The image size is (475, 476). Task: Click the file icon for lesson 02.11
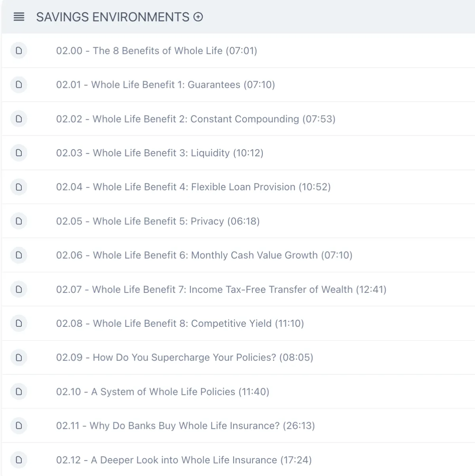[x=19, y=426]
